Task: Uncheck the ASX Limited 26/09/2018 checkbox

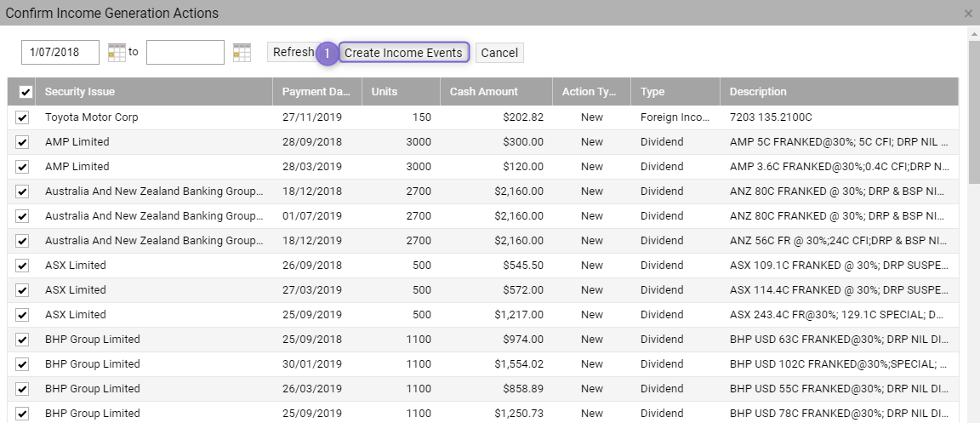Action: [22, 266]
